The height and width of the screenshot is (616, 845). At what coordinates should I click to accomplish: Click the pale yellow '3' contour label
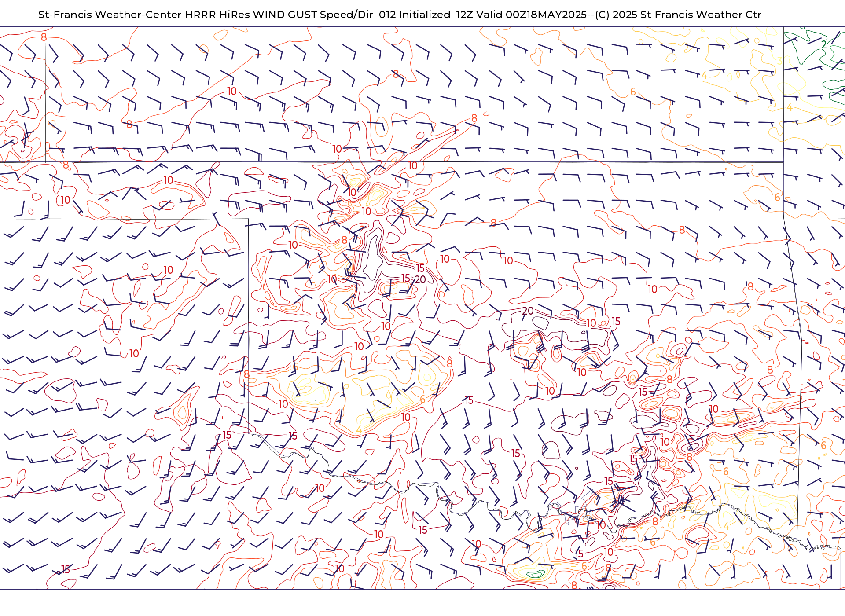tap(779, 61)
